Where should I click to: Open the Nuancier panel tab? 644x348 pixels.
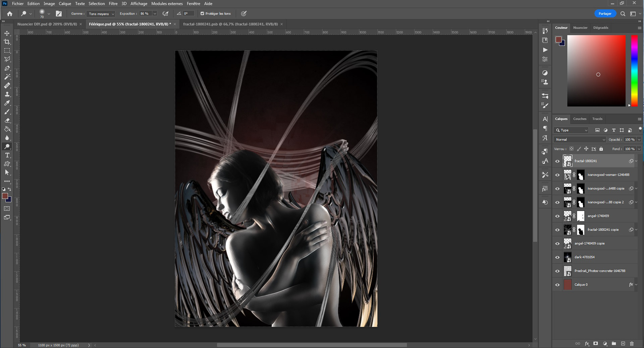coord(580,28)
